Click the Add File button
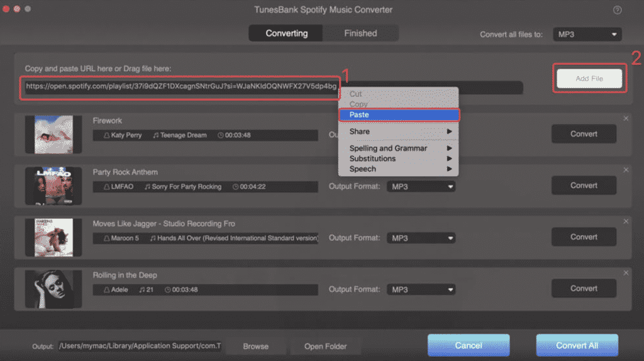 pyautogui.click(x=589, y=79)
